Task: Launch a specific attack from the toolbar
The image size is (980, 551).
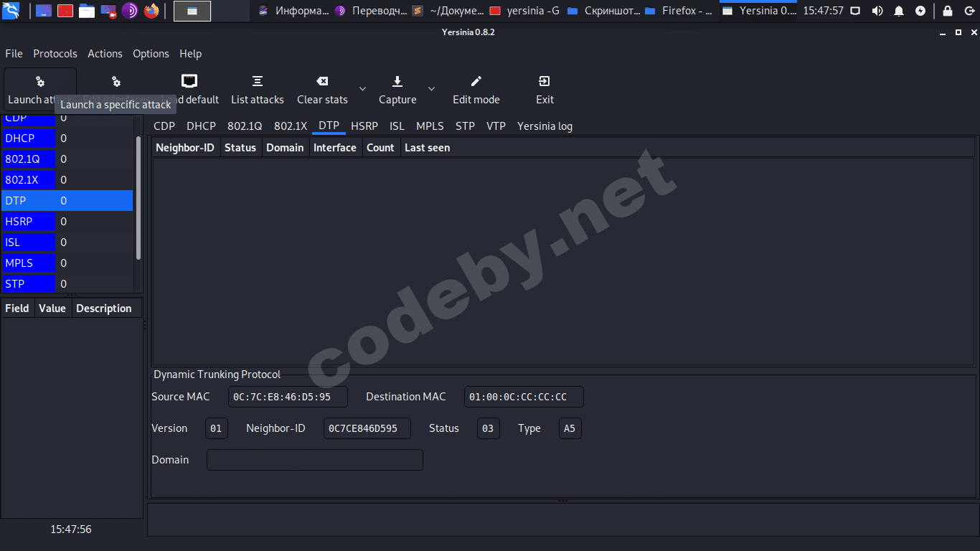Action: coord(39,88)
